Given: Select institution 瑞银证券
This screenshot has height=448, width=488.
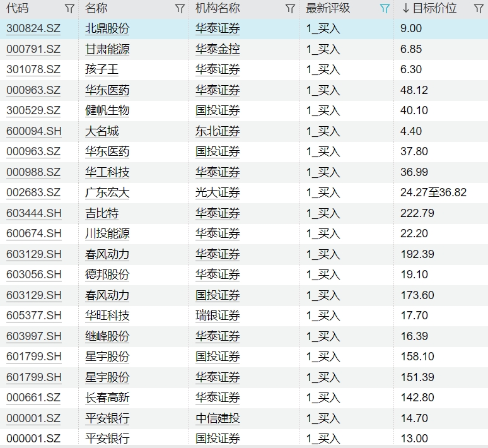Looking at the screenshot, I should tap(218, 315).
